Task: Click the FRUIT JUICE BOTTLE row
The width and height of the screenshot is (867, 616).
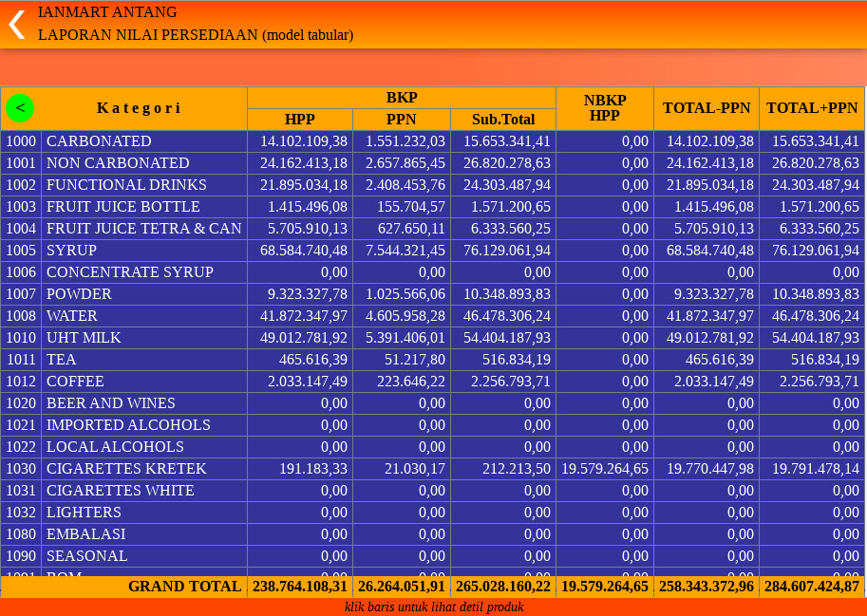Action: [123, 207]
